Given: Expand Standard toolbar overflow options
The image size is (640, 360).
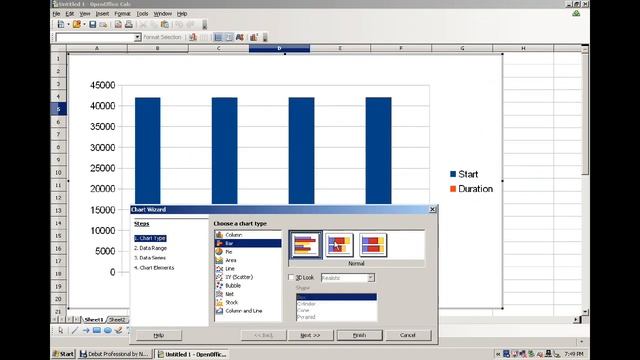Looking at the screenshot, I should click(204, 25).
